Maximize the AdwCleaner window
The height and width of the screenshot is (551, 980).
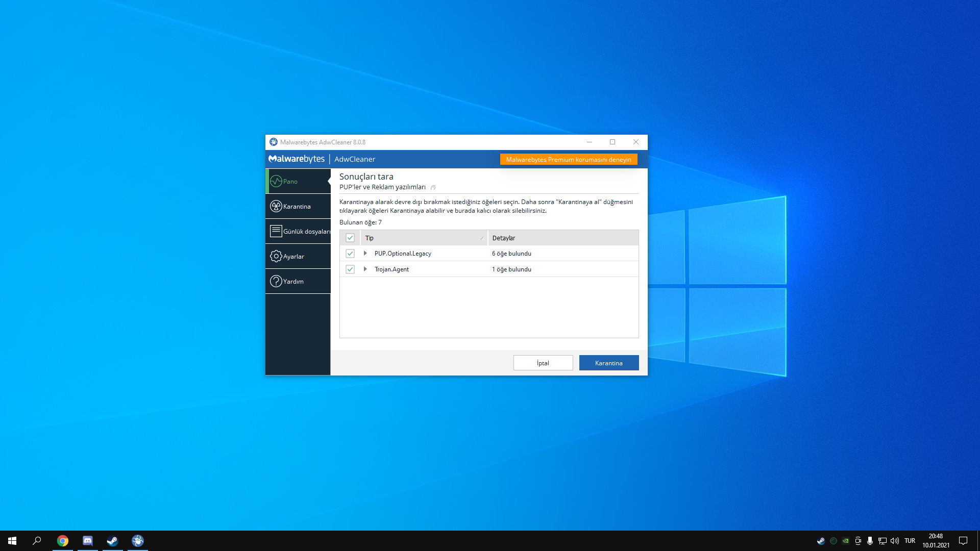click(x=612, y=142)
